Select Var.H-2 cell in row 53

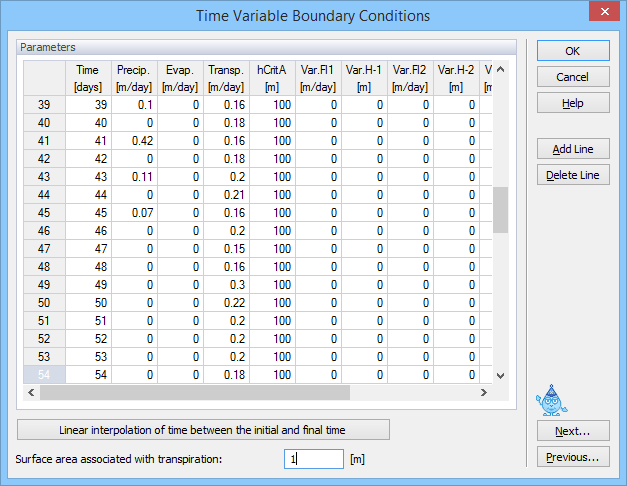(456, 356)
